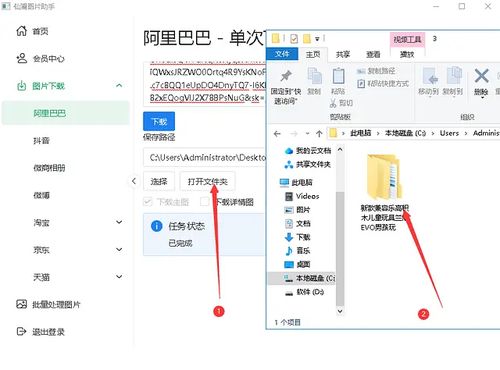Toggle the 下载主图 checkbox
This screenshot has height=370, width=500.
click(x=147, y=202)
